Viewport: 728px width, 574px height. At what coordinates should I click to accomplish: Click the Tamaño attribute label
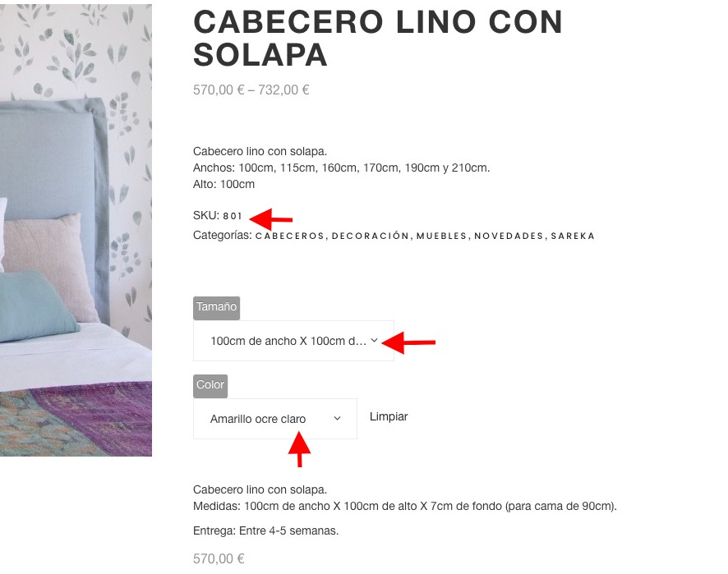pyautogui.click(x=216, y=307)
